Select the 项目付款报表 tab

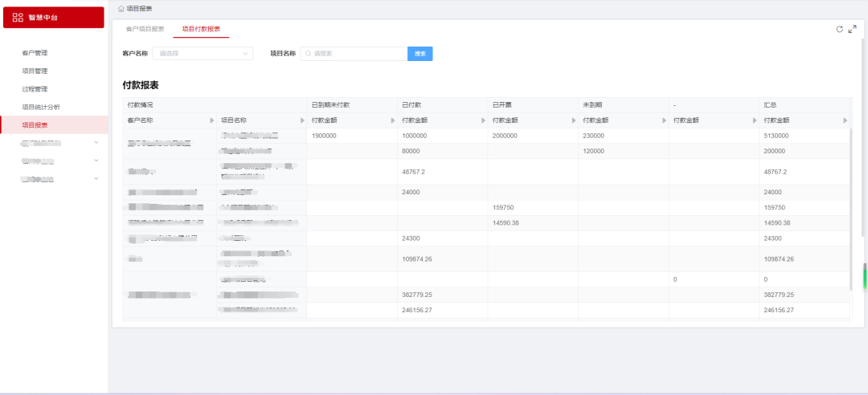(x=201, y=29)
